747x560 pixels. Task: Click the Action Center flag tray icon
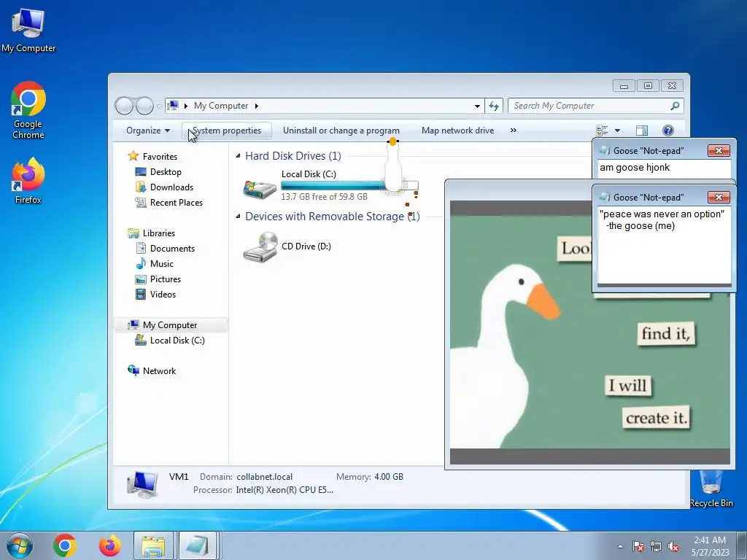pyautogui.click(x=638, y=547)
